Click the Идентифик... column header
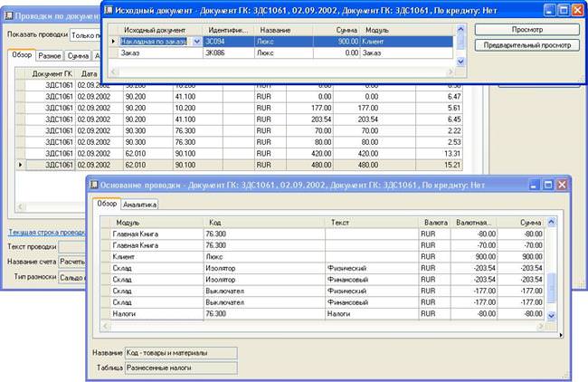This screenshot has height=382, width=588. coord(228,30)
